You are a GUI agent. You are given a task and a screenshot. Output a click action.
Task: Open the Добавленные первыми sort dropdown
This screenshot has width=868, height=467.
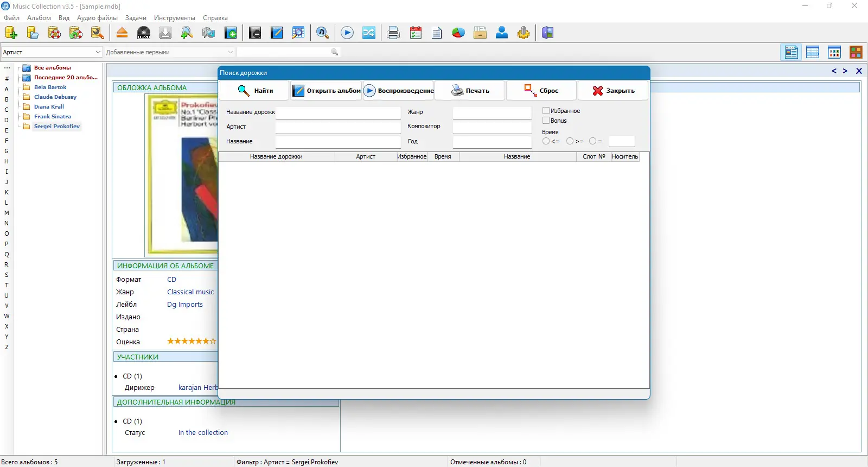[x=169, y=52]
